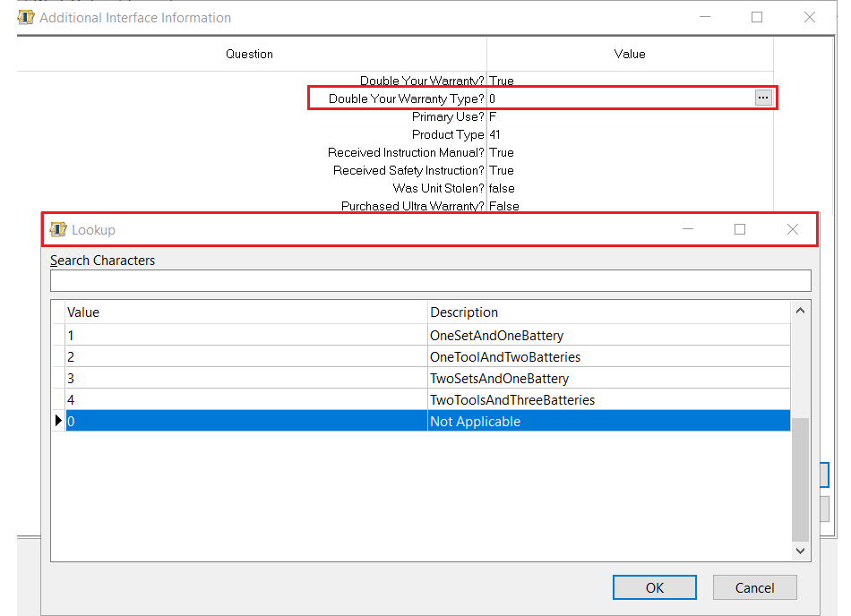Click the Question column header

point(249,54)
